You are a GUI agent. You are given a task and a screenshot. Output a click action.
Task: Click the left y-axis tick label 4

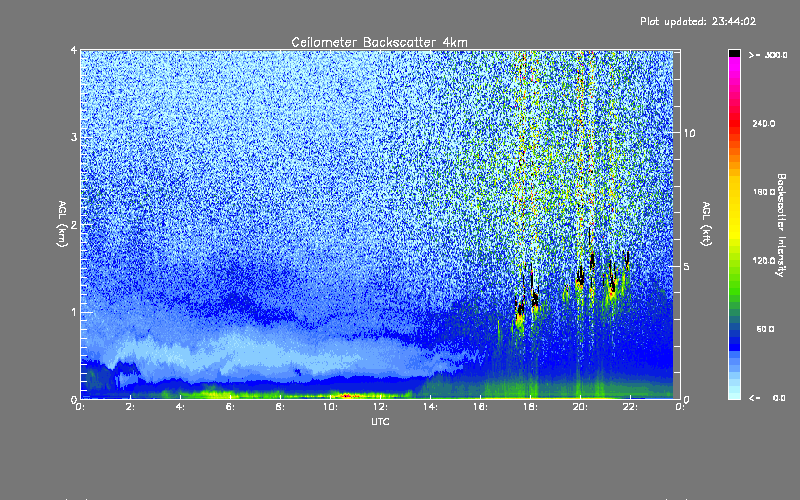click(74, 51)
